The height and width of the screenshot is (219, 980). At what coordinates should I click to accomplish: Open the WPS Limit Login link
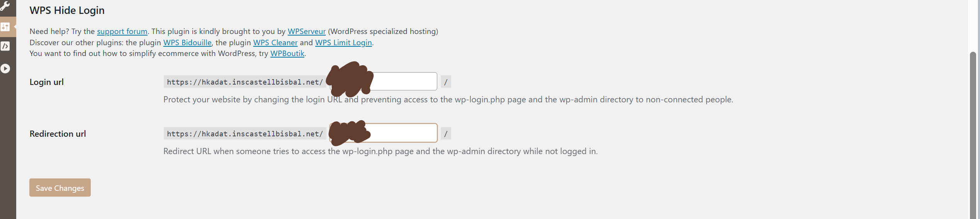(x=343, y=42)
